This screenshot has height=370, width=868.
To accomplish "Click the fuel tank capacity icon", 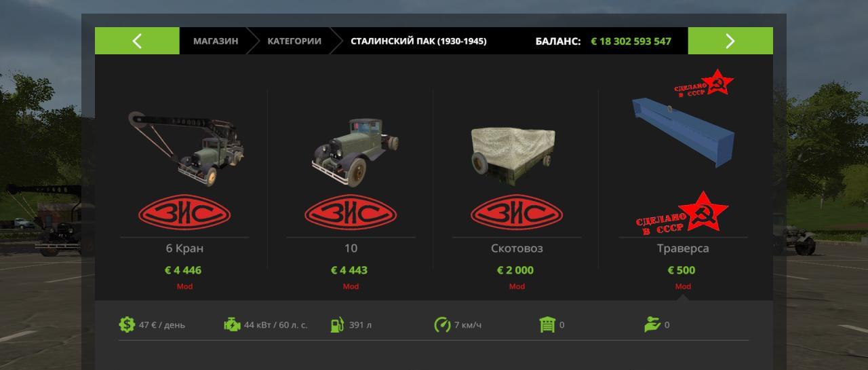I will pos(337,325).
